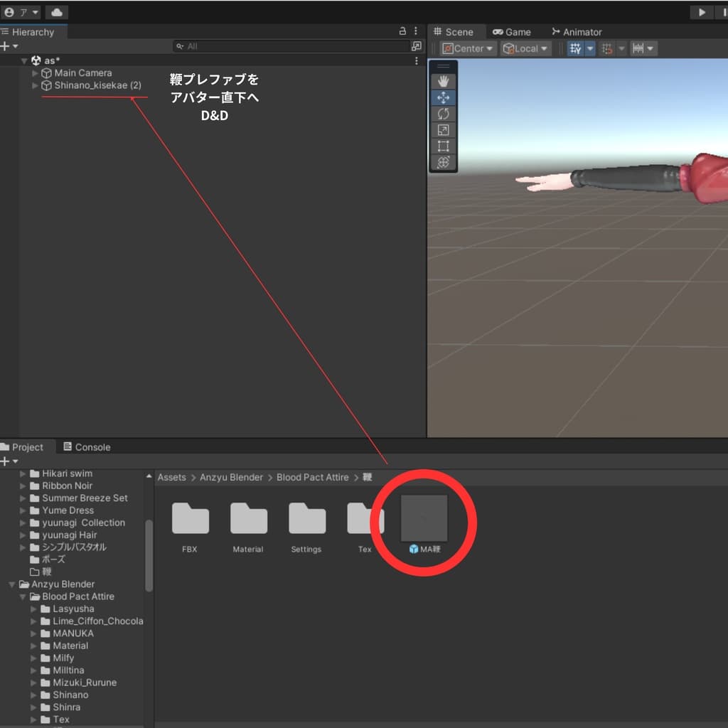Toggle grid snapping in Scene toolbar
Viewport: 728px width, 728px height.
(607, 48)
